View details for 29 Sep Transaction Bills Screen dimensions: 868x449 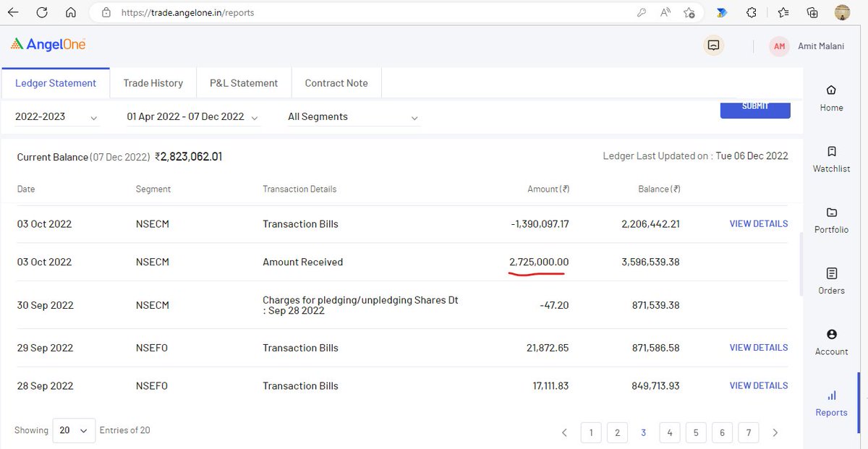click(759, 347)
